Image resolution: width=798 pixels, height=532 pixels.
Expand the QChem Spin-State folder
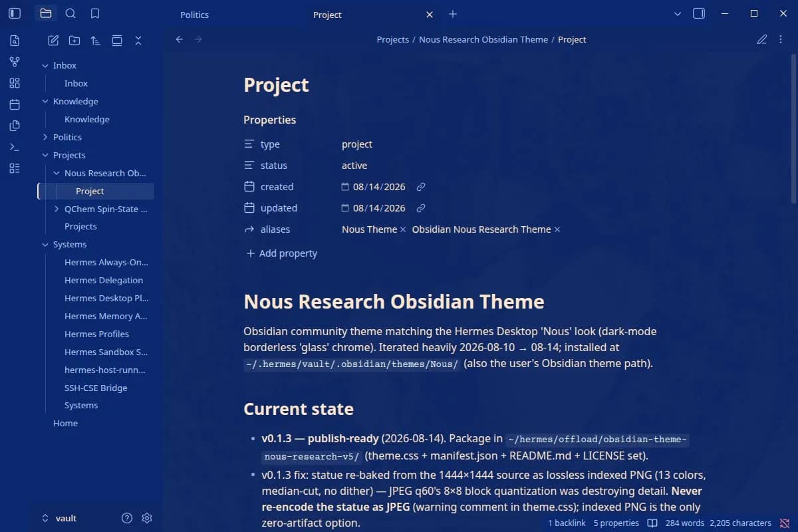(57, 209)
